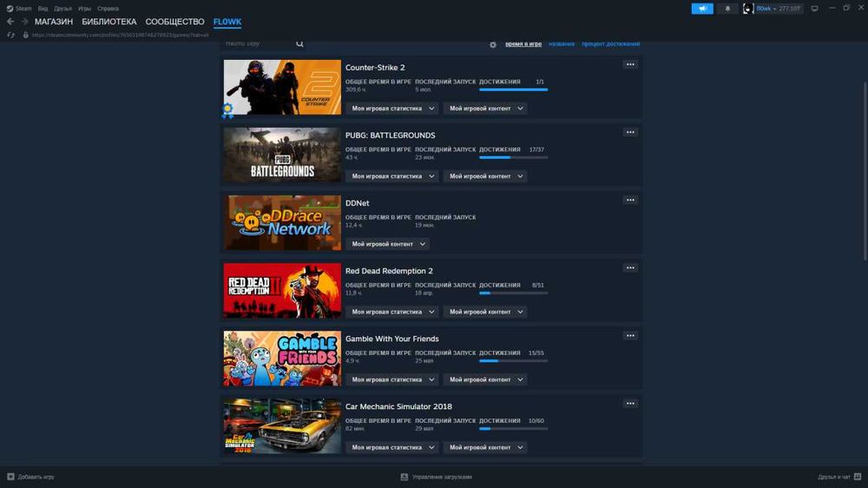Viewport: 868px width, 488px height.
Task: Open the Игры (Games) menu
Action: point(84,9)
